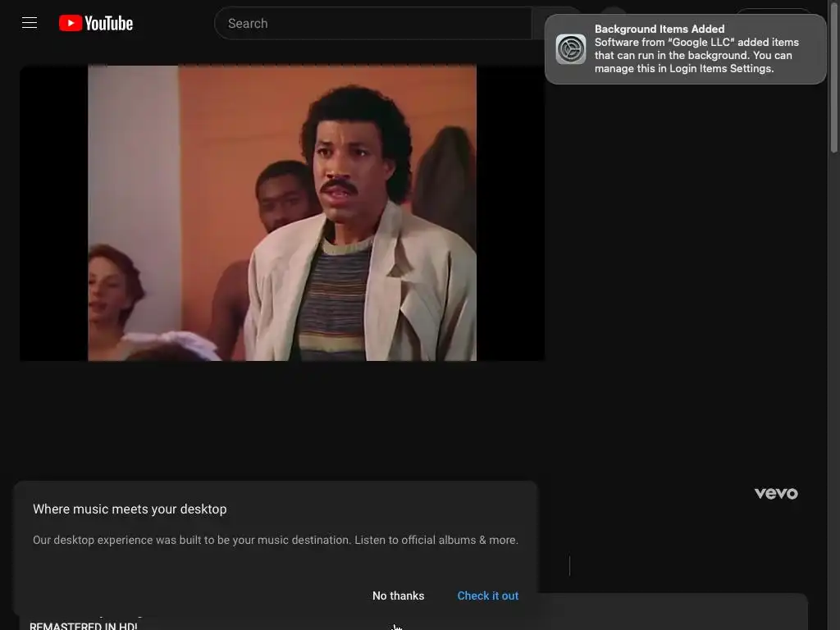
Task: Click the video player frame
Action: click(x=282, y=212)
